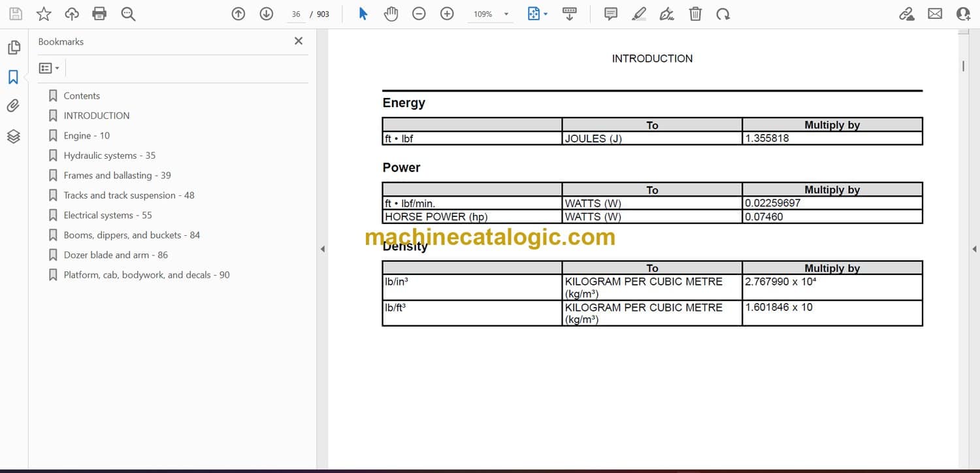Delete with the trash can icon
Viewport: 980px width, 473px height.
click(x=695, y=14)
